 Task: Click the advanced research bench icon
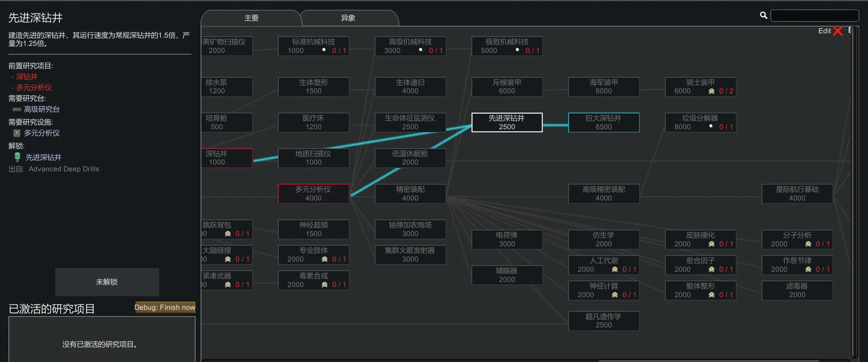17,109
